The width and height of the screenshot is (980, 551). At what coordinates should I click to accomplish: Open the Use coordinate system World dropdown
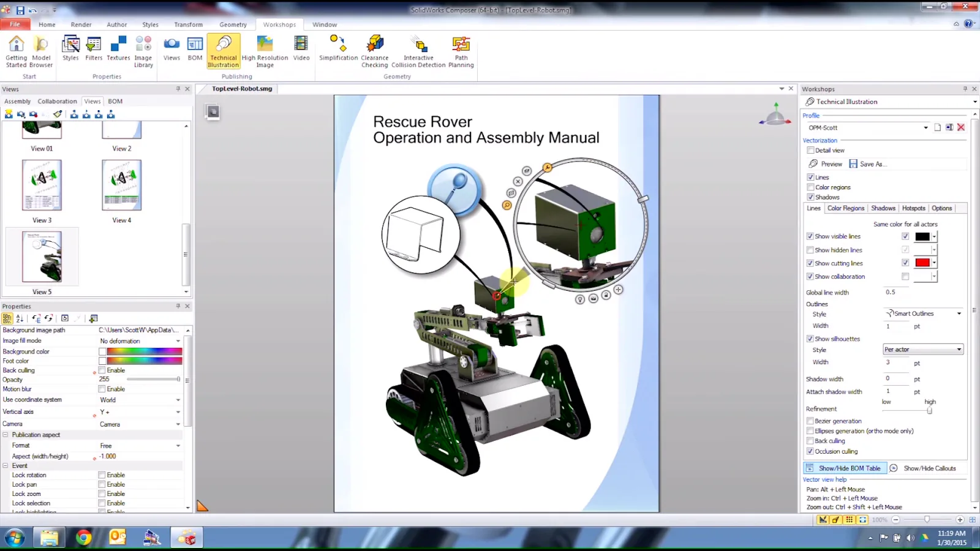[178, 400]
